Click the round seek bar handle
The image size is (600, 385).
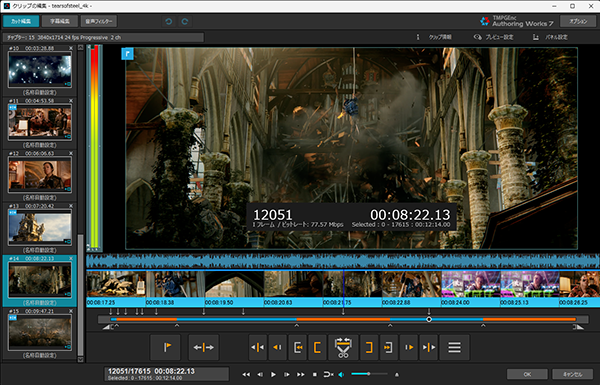pos(429,319)
